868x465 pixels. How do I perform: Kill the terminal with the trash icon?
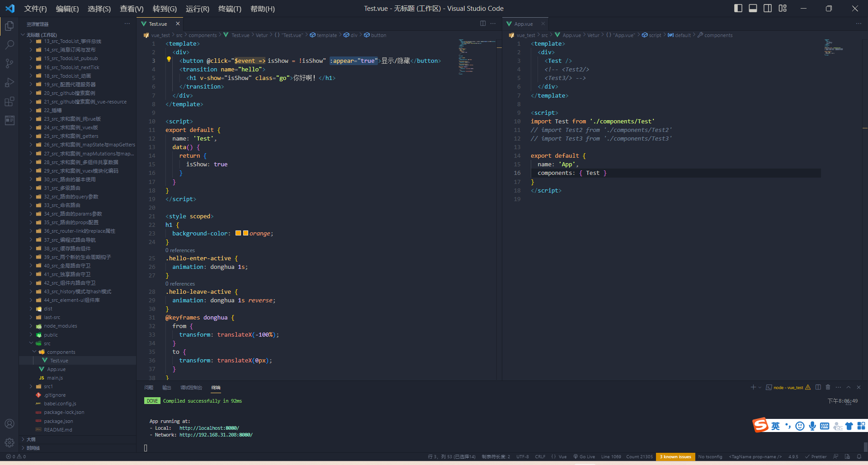pos(828,387)
